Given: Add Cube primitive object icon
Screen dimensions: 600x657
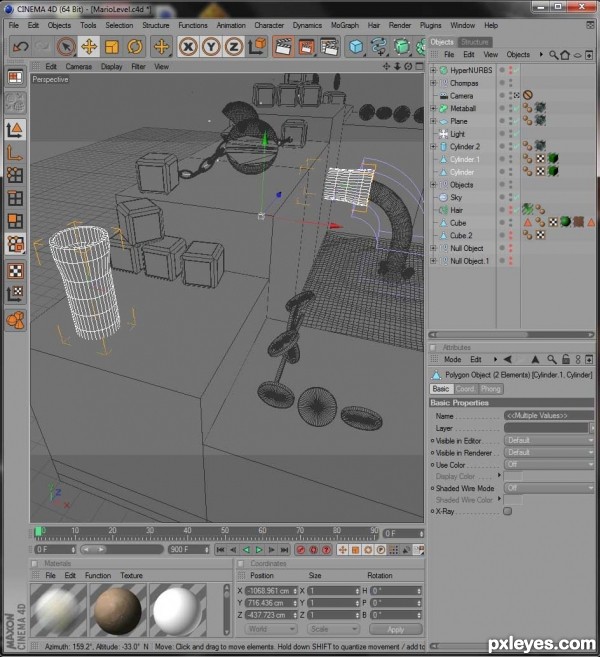Looking at the screenshot, I should coord(356,47).
